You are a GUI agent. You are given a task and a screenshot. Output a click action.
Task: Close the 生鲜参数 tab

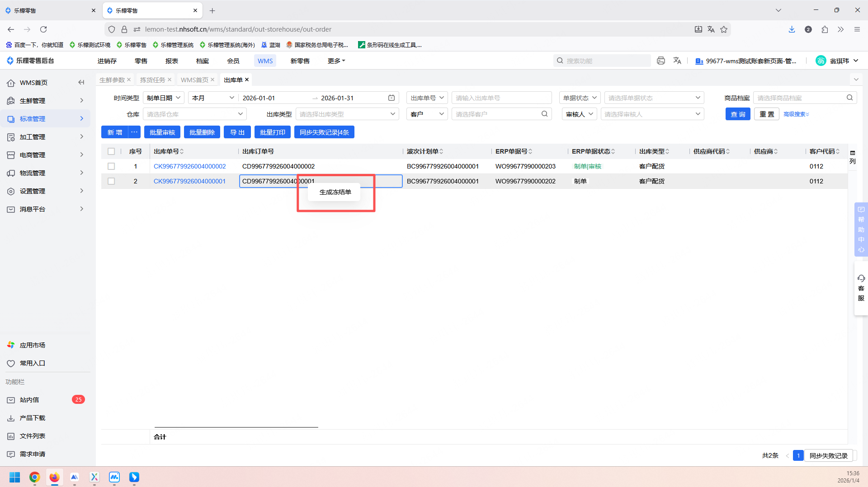point(129,80)
